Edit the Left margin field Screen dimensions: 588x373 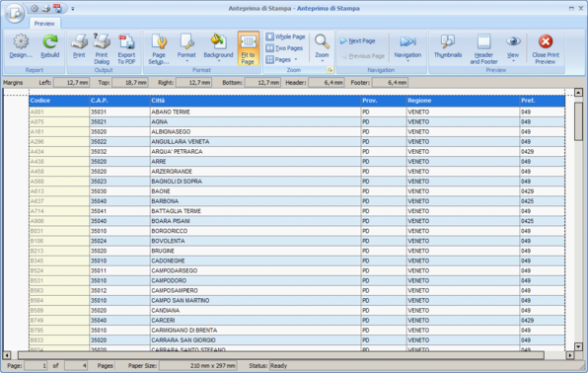(x=71, y=83)
